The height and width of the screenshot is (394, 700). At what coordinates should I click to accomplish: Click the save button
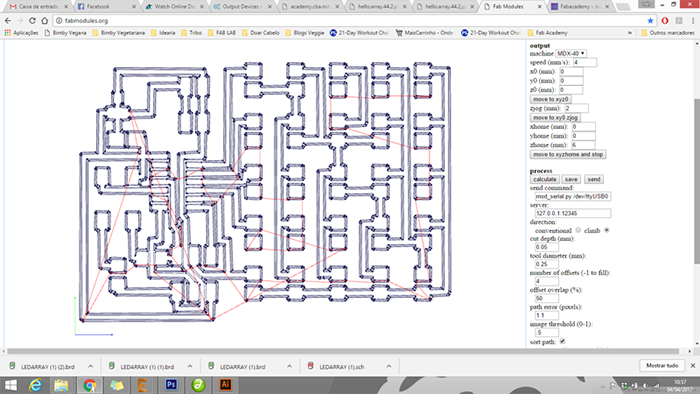coord(571,179)
